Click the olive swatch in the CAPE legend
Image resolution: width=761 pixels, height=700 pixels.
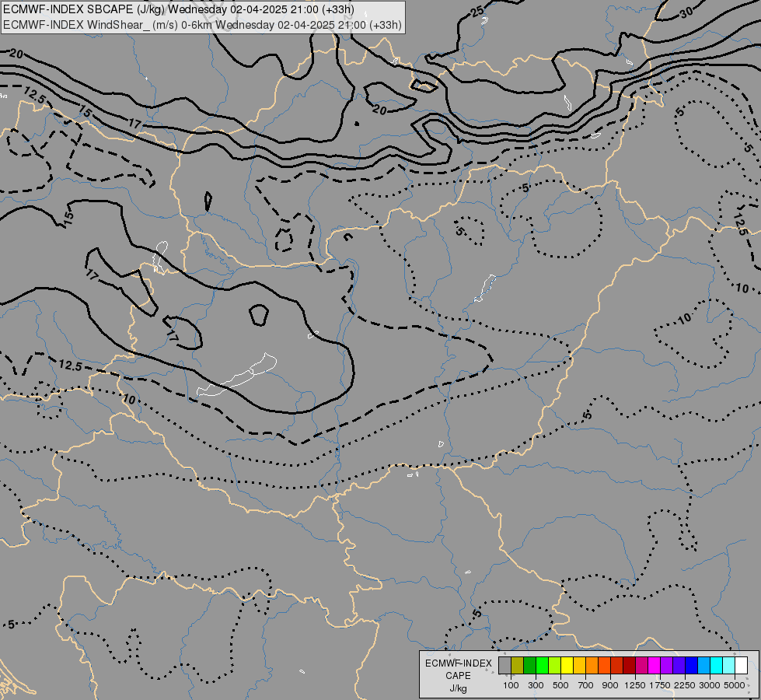(518, 665)
